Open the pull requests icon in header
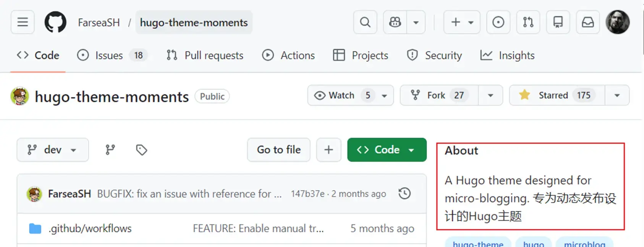Viewport: 644px width, 247px height. 528,22
